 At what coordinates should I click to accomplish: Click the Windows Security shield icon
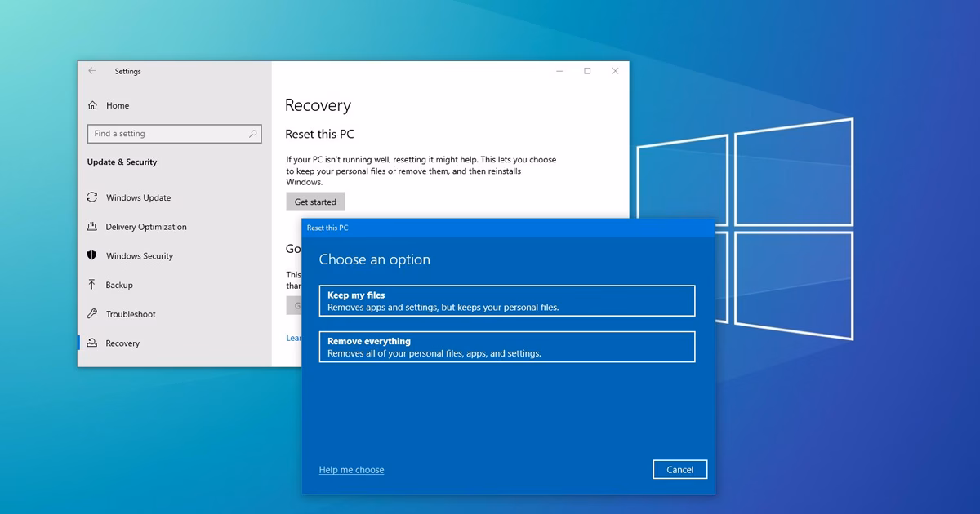point(92,255)
